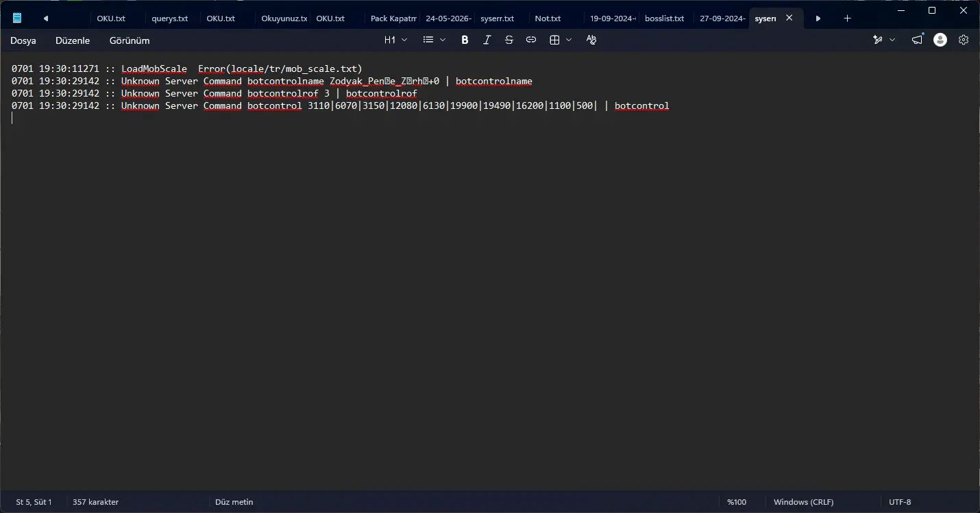Expand the table insert dropdown
This screenshot has height=513, width=980.
tap(561, 40)
